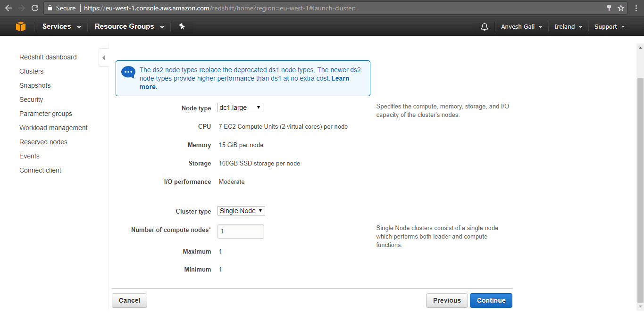Open Clusters in sidebar
Viewport: 644px width, 314px height.
pos(31,71)
